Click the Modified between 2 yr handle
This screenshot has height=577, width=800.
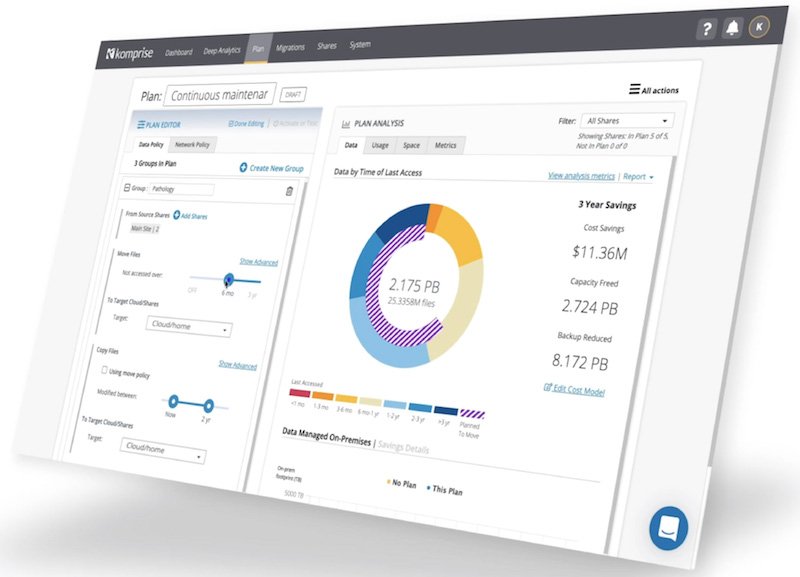(x=208, y=406)
